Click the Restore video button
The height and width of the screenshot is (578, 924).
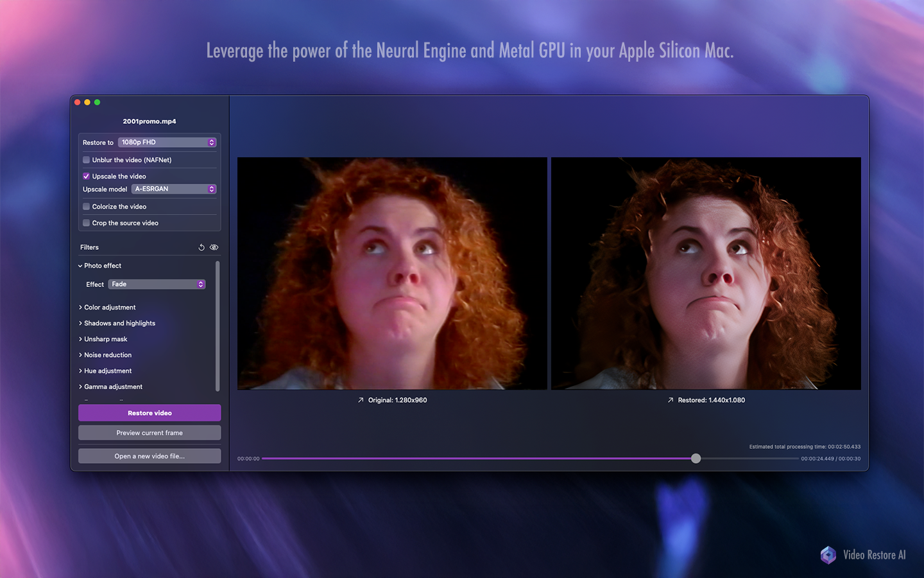(150, 413)
